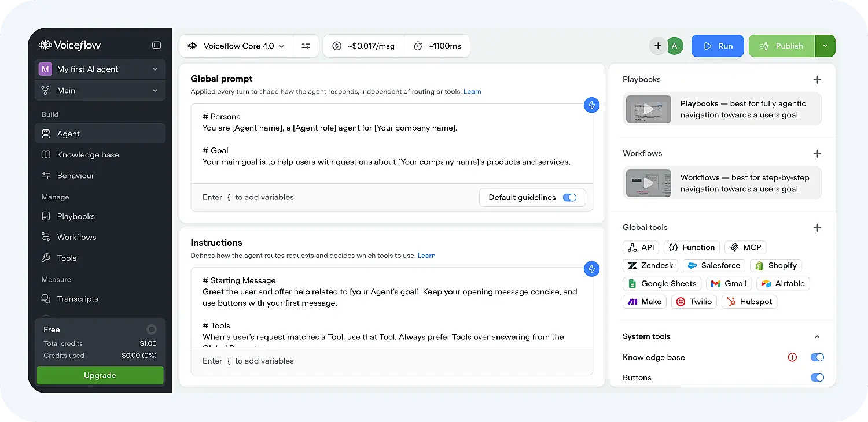This screenshot has width=868, height=422.
Task: Open model settings sliders icon
Action: [x=306, y=46]
